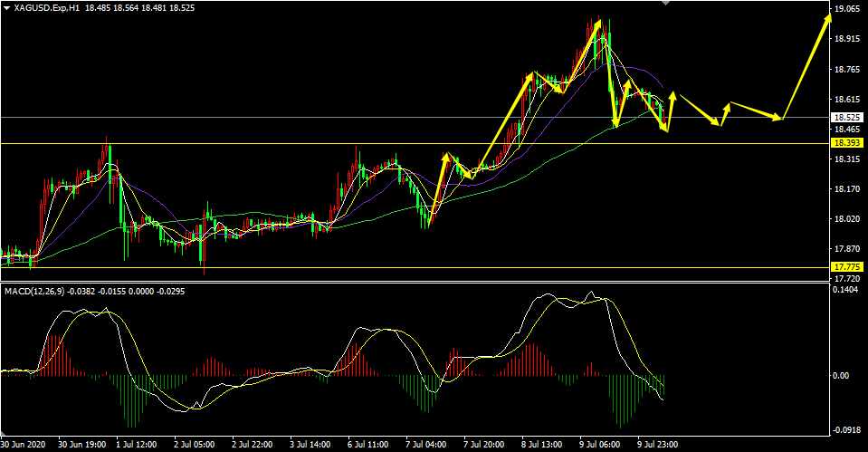This screenshot has height=452, width=868.
Task: Click the 7 Jul 20:00 time label
Action: click(484, 444)
